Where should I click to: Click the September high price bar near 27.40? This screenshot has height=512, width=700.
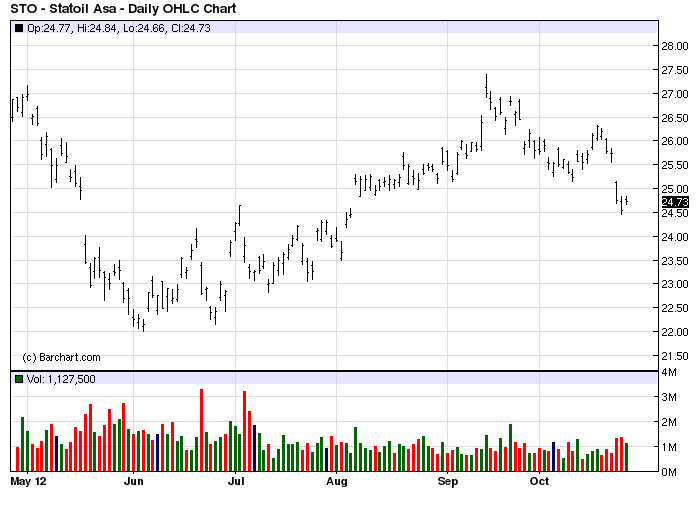coord(486,86)
